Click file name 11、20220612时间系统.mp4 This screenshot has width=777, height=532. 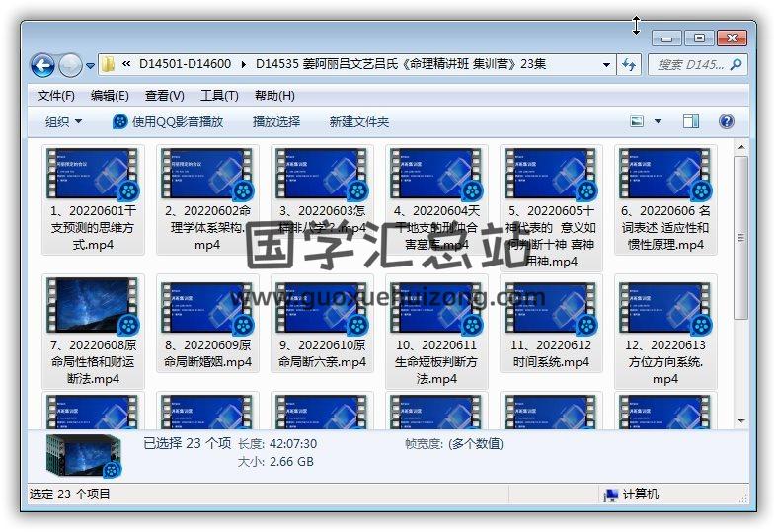(x=551, y=353)
